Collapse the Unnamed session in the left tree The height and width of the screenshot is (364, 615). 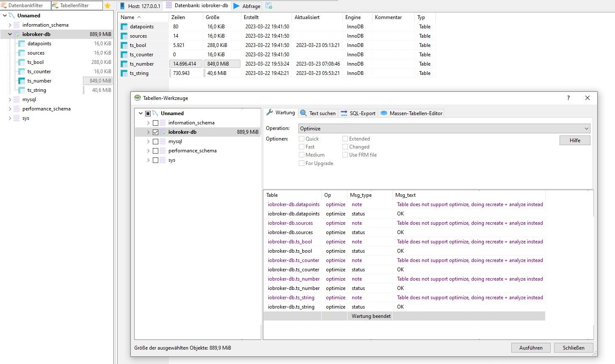[5, 16]
